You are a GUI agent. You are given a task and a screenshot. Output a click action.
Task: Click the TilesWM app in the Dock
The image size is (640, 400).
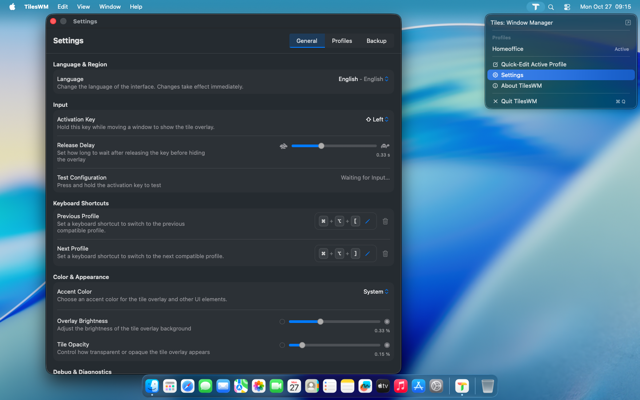click(462, 386)
